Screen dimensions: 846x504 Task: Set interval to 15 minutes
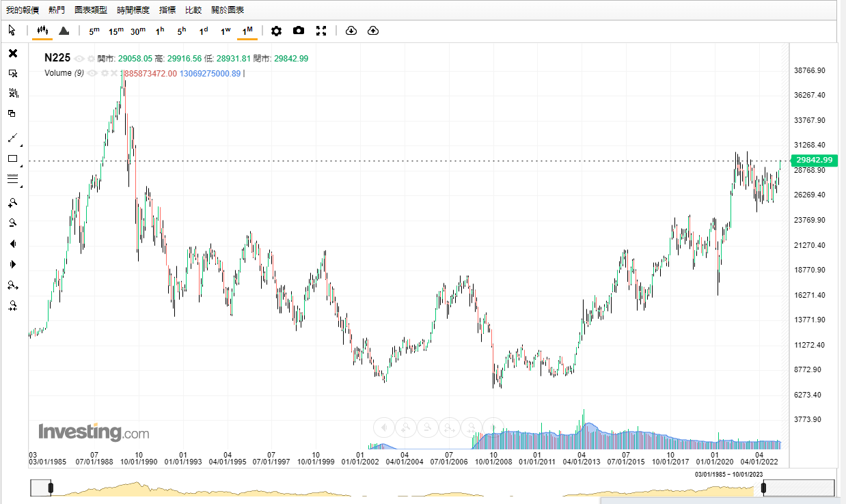[x=116, y=31]
